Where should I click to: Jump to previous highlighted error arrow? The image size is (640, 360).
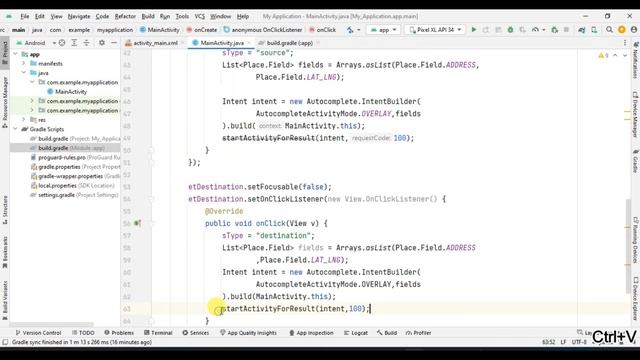(x=615, y=56)
